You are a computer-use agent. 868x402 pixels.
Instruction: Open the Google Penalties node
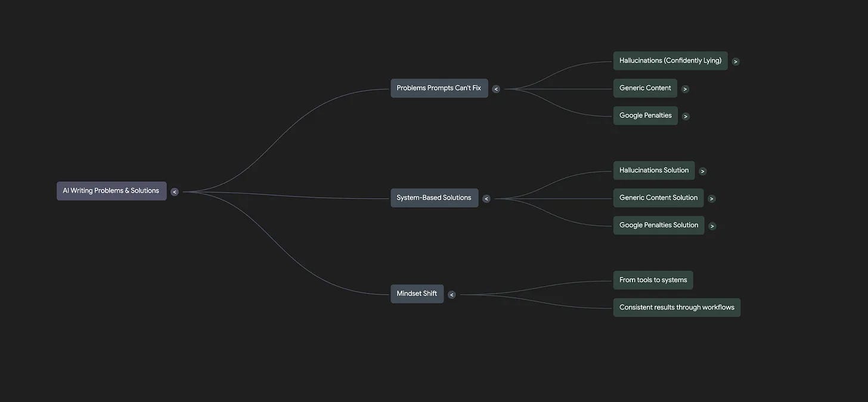[x=645, y=115]
